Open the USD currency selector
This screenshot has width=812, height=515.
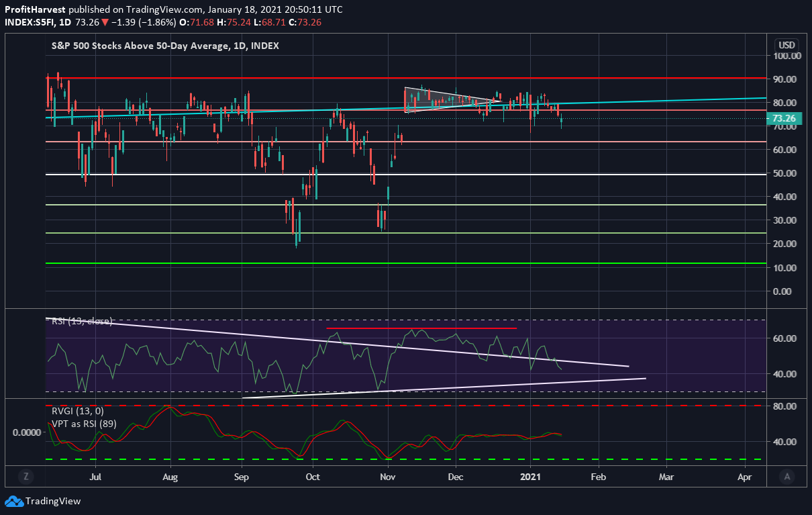pos(786,44)
